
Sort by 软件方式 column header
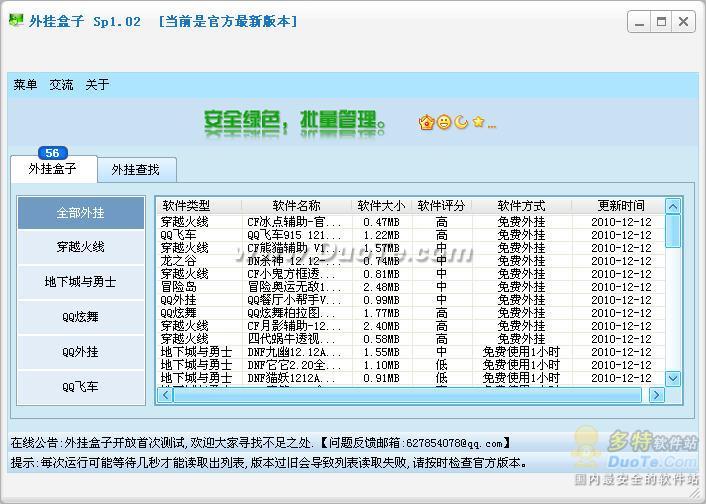(521, 206)
